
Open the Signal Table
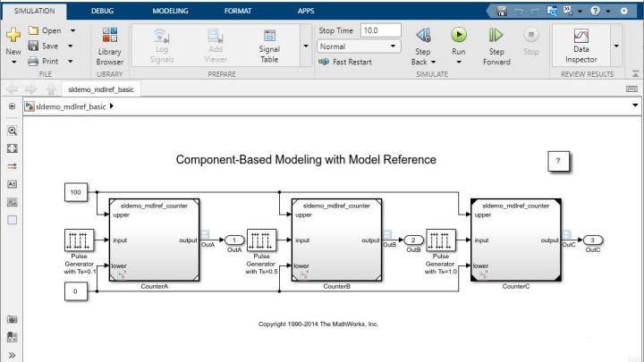click(269, 46)
